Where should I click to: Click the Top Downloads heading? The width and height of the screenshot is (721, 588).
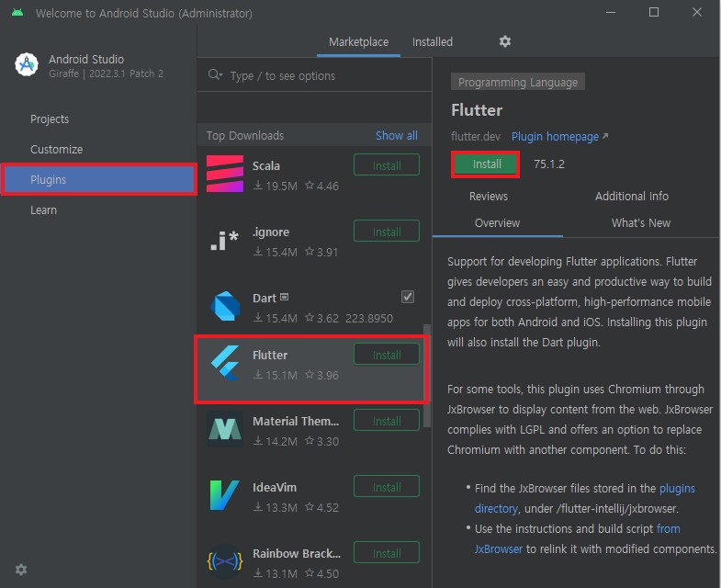[244, 136]
